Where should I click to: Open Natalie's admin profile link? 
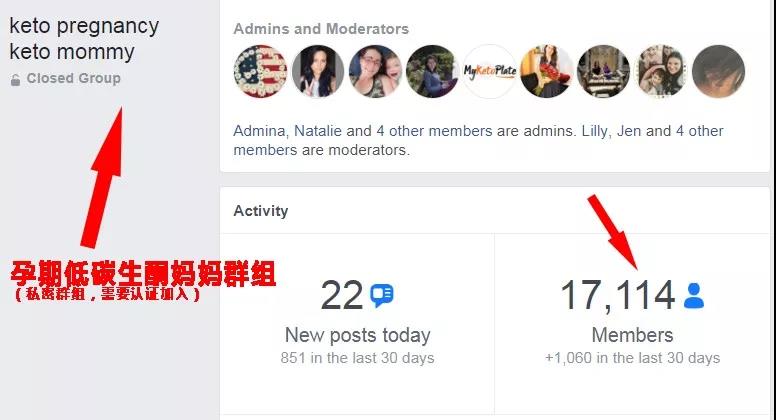319,131
